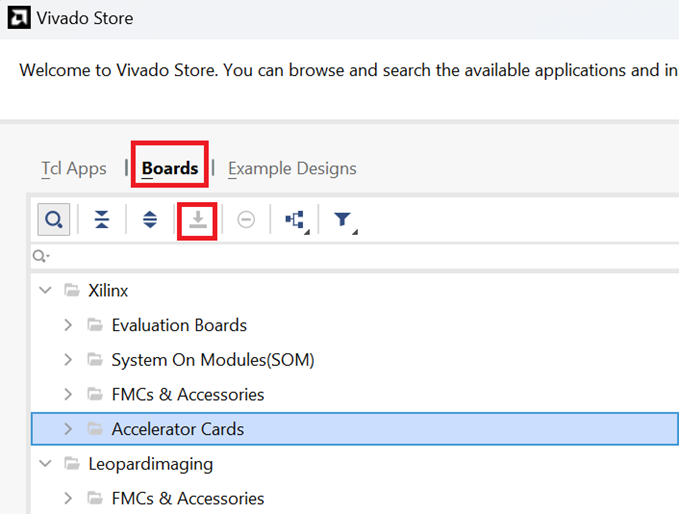Click the Vivado Store window title text
679x514 pixels.
point(85,18)
